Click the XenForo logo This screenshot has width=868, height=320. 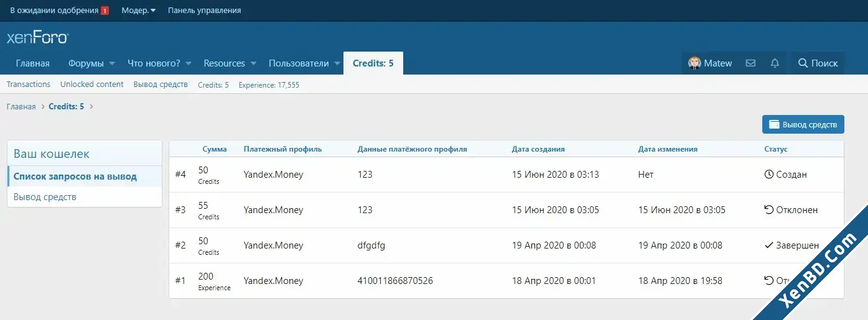(37, 37)
